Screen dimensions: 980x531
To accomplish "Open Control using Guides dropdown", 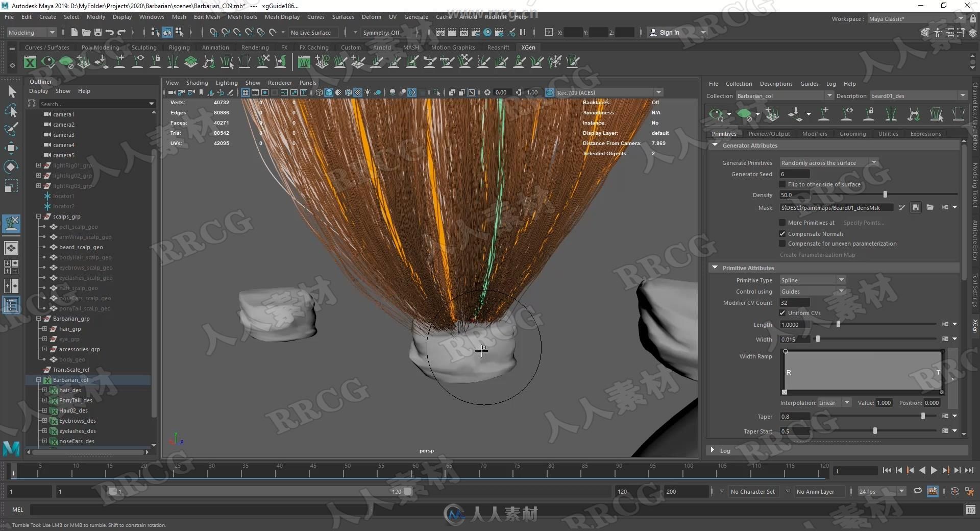I will pos(813,292).
